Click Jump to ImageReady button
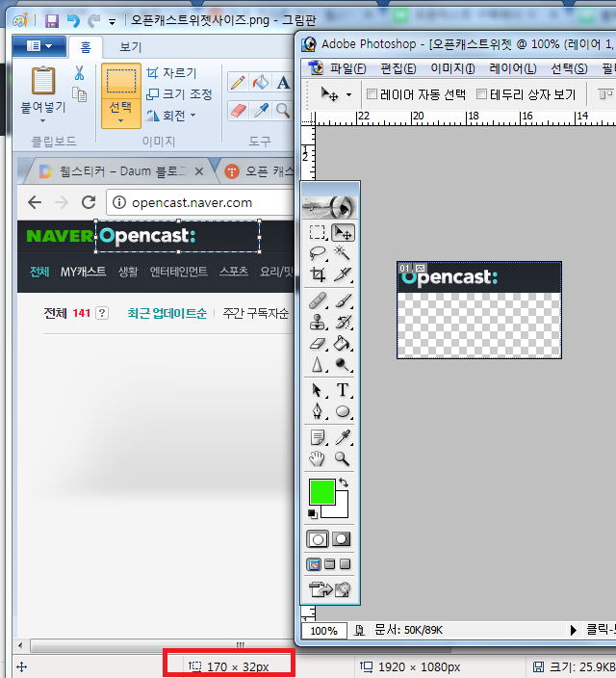Screen dimensions: 616x678 (x=329, y=589)
